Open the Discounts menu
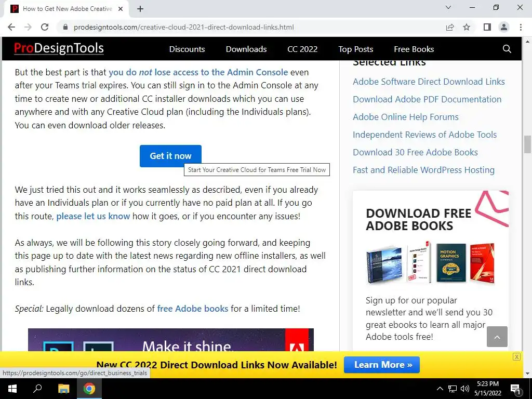 point(187,49)
